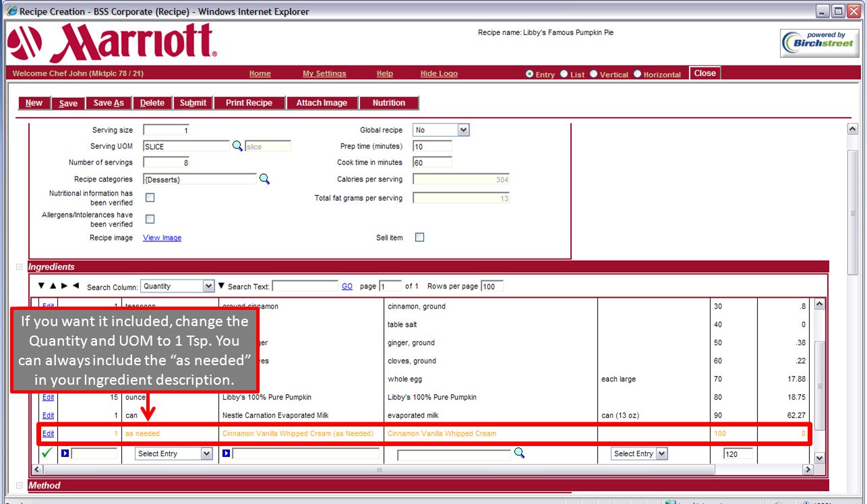Screen dimensions: 867x504
Task: Click the sequence field showing 120
Action: click(738, 454)
